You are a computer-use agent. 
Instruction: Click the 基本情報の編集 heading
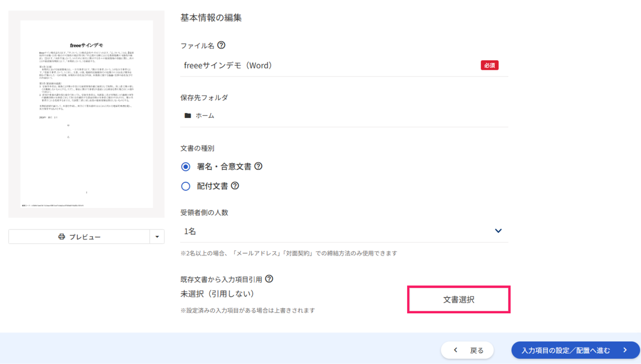coord(211,18)
